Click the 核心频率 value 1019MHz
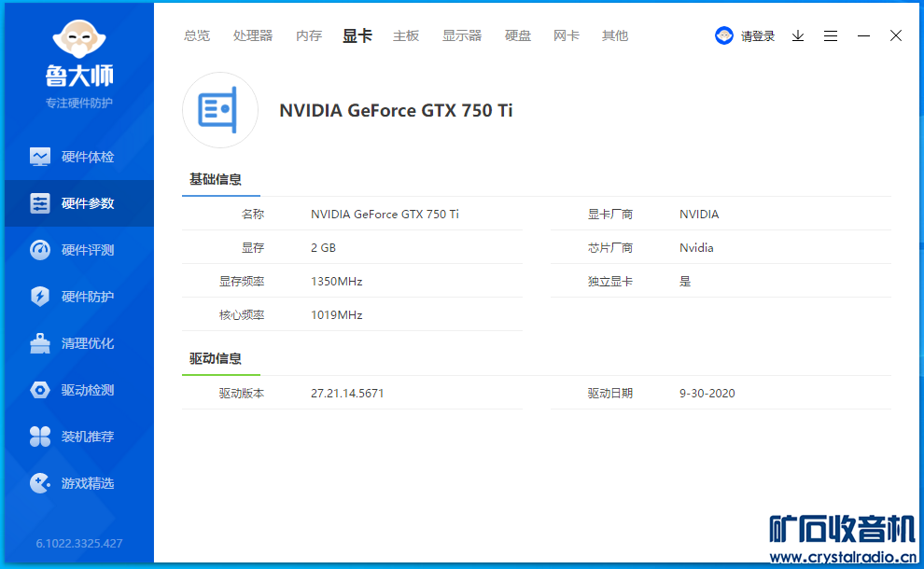 coord(337,315)
